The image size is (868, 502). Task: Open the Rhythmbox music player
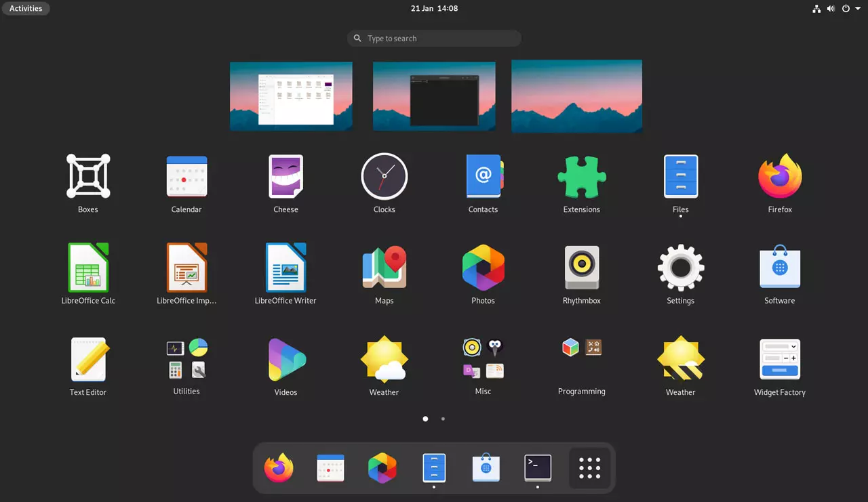point(582,268)
